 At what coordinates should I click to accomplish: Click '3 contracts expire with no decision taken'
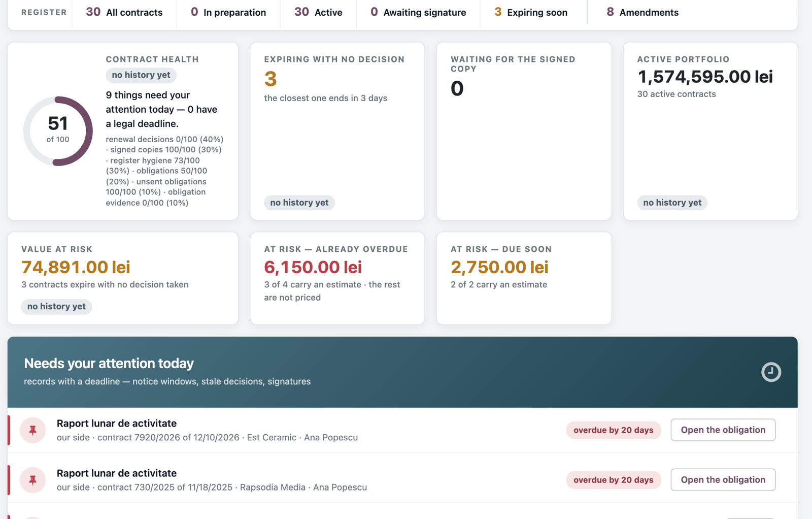105,285
